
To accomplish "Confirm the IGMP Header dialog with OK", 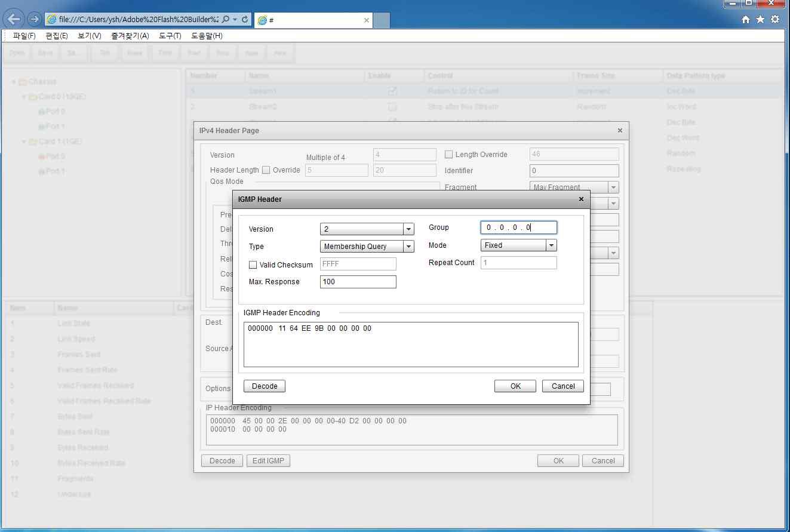I will click(x=515, y=386).
